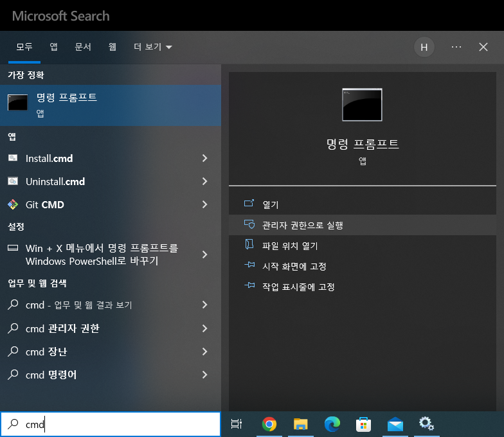Open Settings gear from the taskbar
This screenshot has width=504, height=437.
click(426, 424)
